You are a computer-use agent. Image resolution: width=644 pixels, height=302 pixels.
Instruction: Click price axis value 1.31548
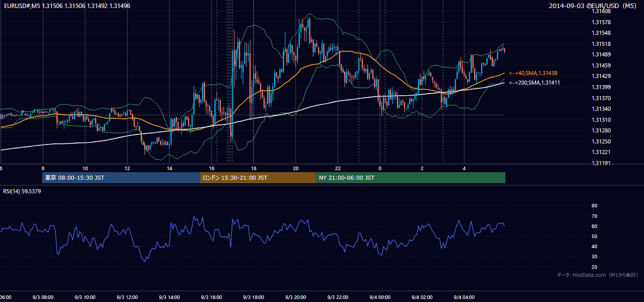(x=602, y=33)
